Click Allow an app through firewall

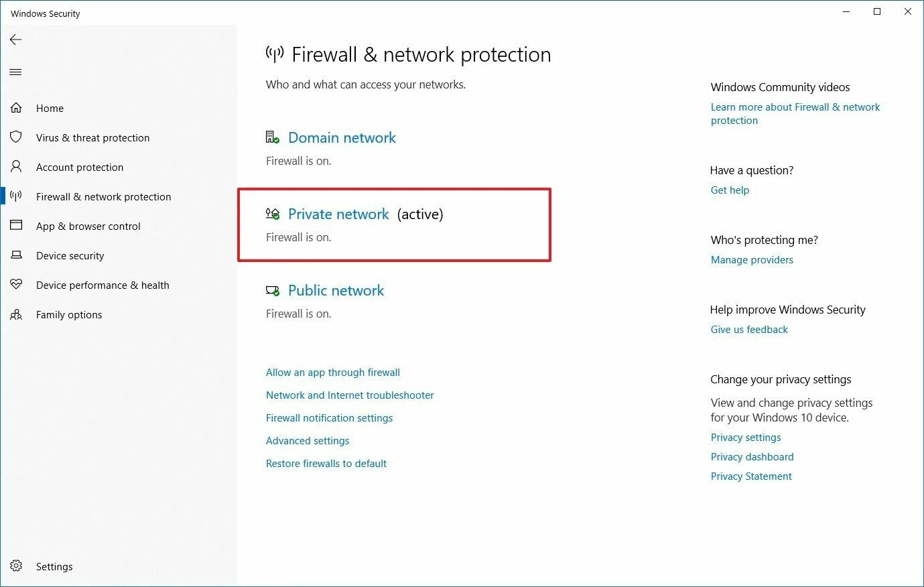click(x=332, y=373)
